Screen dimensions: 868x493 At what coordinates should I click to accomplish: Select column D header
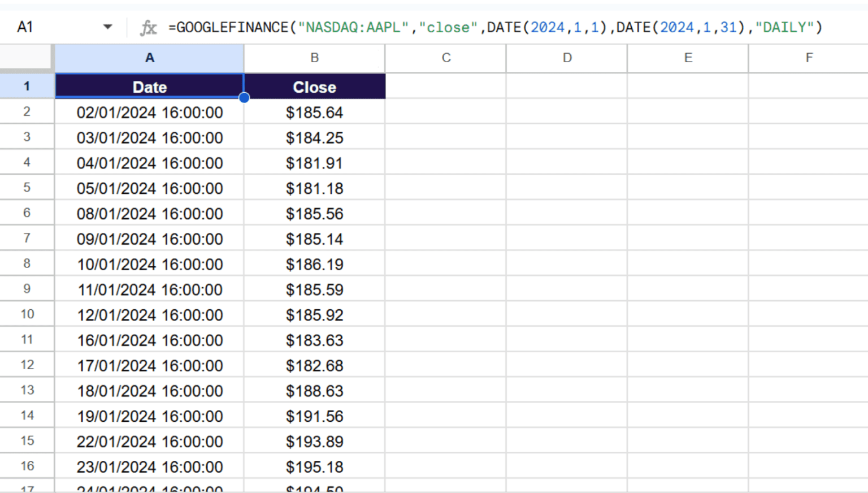pos(567,58)
